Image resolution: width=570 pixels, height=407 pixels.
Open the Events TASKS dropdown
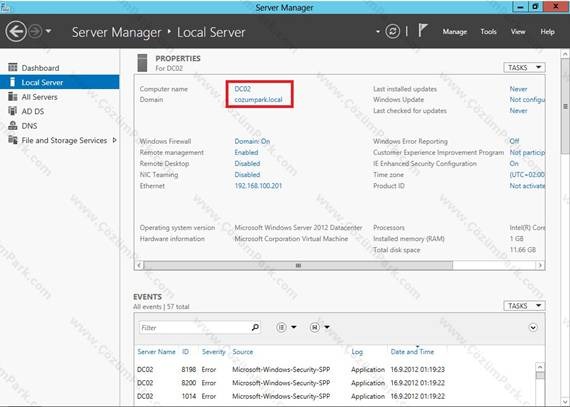tap(524, 306)
